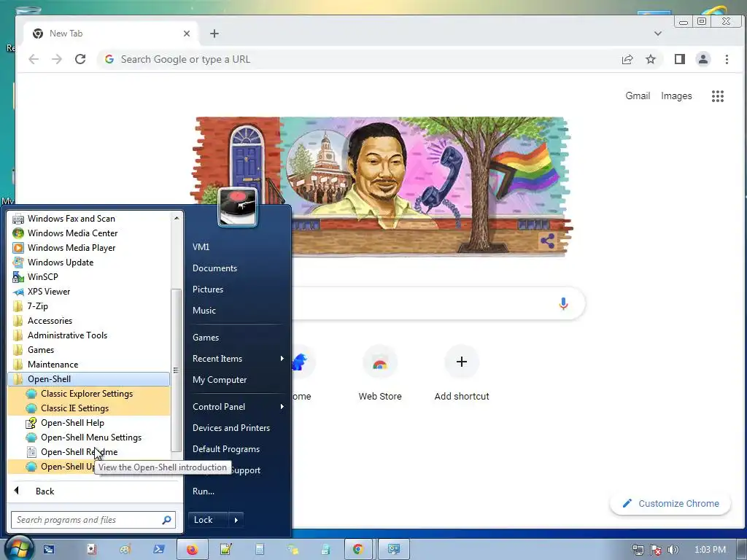Screen dimensions: 747x560
Task: Open the Images link
Action: click(676, 96)
